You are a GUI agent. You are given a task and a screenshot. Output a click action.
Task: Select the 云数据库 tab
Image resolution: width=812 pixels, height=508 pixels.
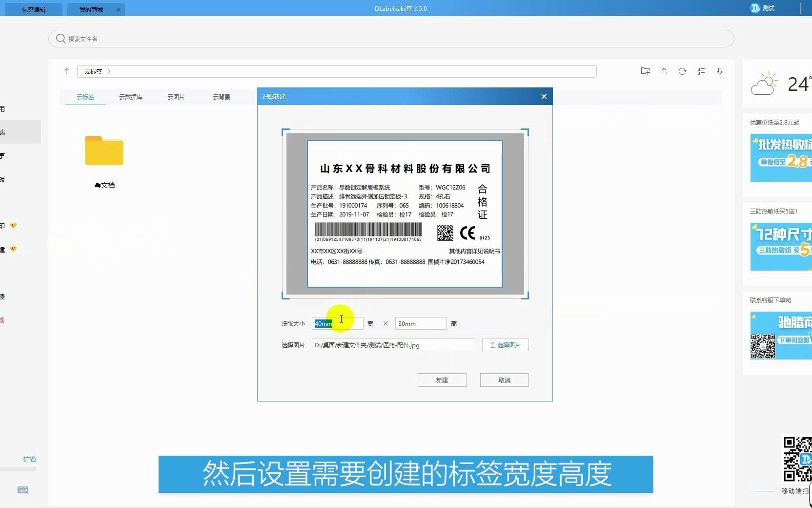point(131,97)
